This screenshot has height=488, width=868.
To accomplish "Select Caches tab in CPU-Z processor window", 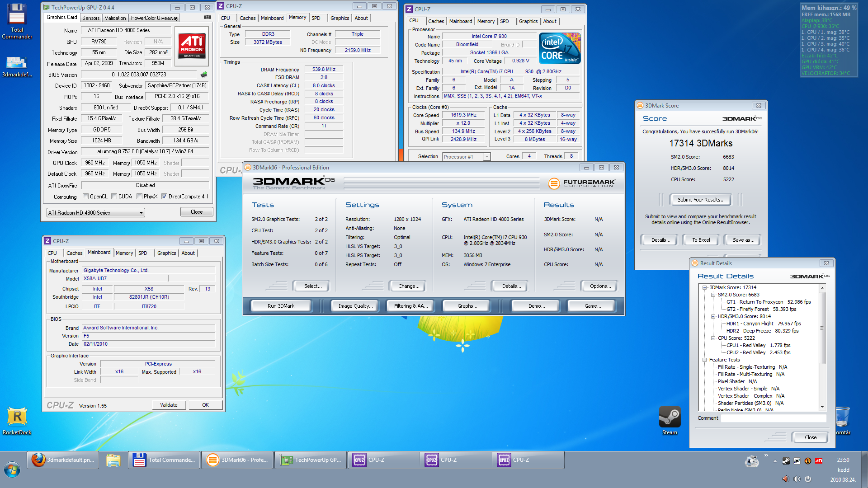I will point(436,21).
